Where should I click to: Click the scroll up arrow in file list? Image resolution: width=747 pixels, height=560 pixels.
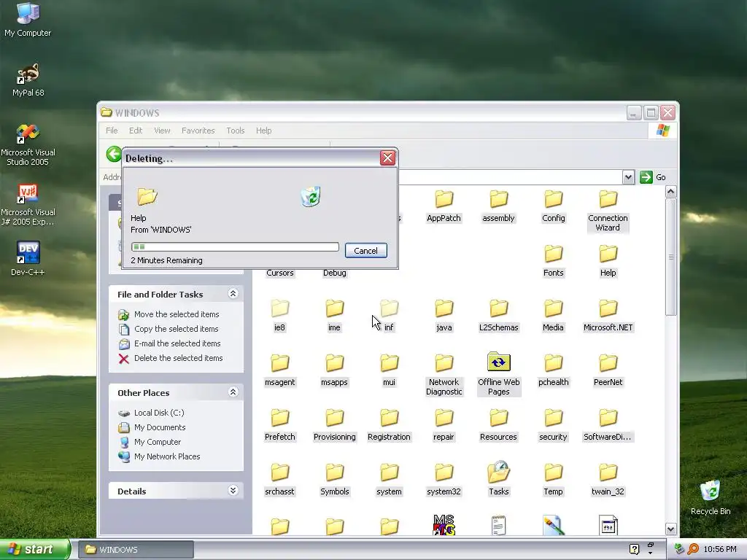tap(671, 192)
